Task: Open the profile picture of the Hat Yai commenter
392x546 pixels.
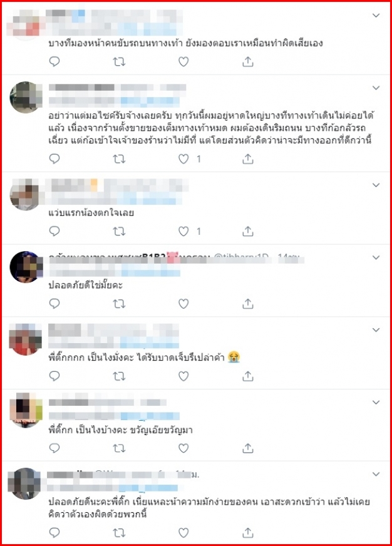Action: (x=26, y=98)
